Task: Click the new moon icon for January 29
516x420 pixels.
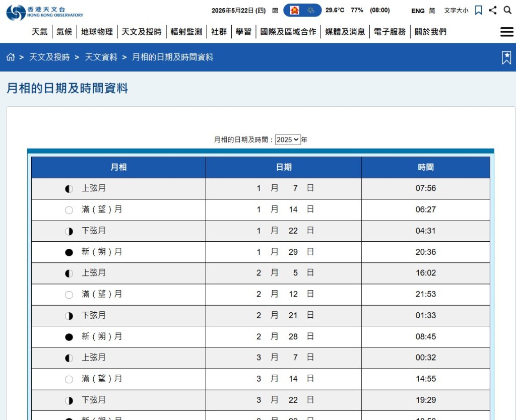Action: coord(69,252)
